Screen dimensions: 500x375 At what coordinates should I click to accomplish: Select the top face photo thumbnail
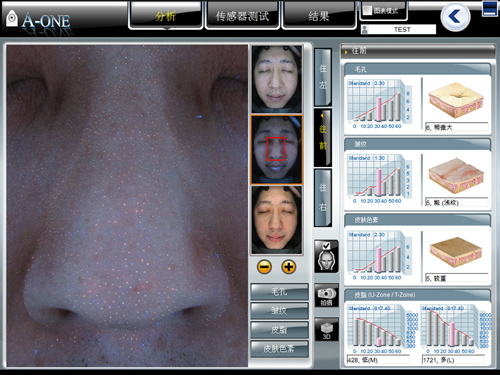point(277,79)
